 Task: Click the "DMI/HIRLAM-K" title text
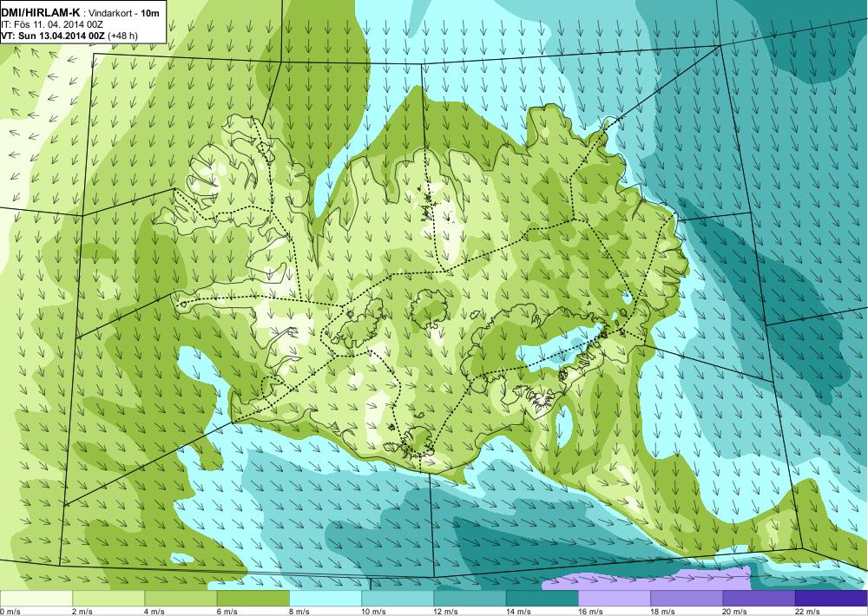pos(41,12)
